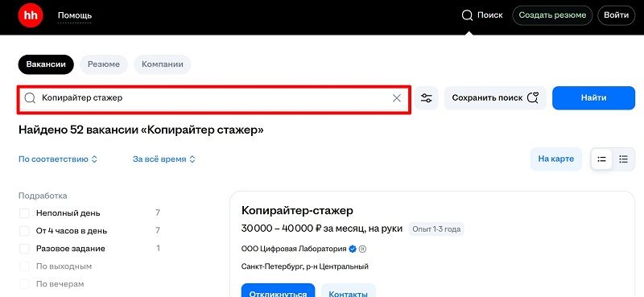Screen dimensions: 644x297
Task: Open advanced search filters icon
Action: click(x=427, y=98)
